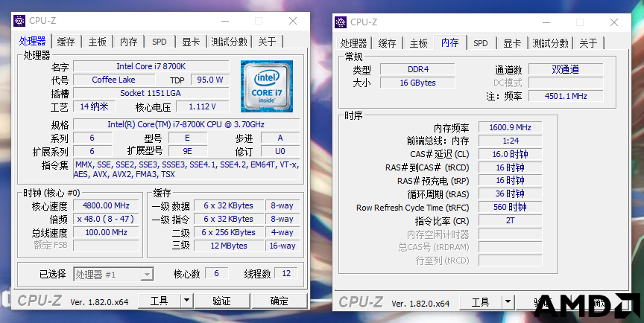Open the 主板 tab in the left CPU-Z window
Viewport: 644px width, 323px height.
(98, 42)
